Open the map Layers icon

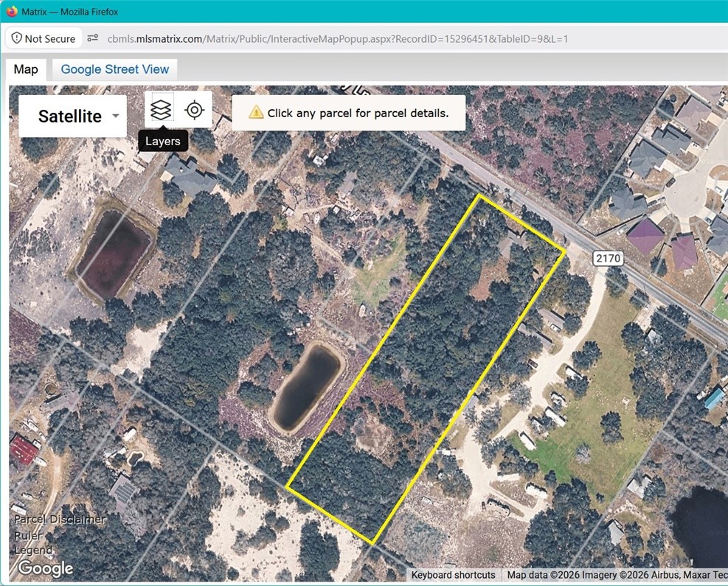161,110
